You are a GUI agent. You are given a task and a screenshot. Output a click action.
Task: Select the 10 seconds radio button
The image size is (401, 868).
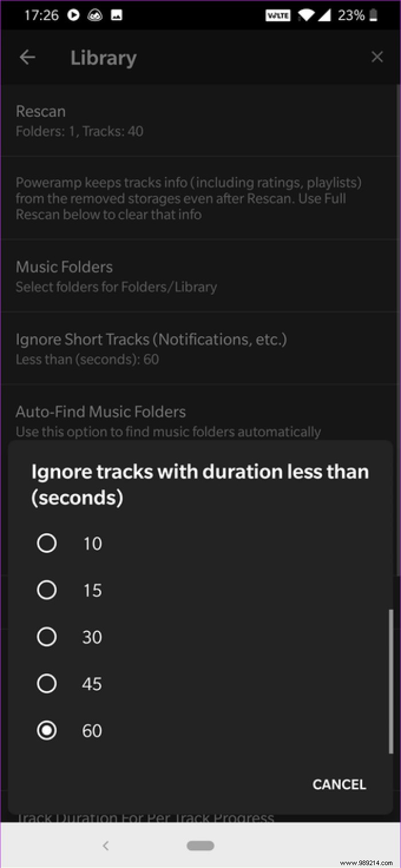point(46,543)
